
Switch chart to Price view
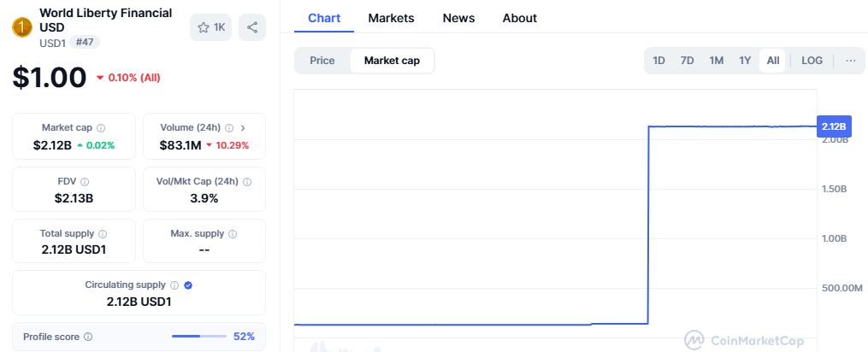[x=322, y=61]
